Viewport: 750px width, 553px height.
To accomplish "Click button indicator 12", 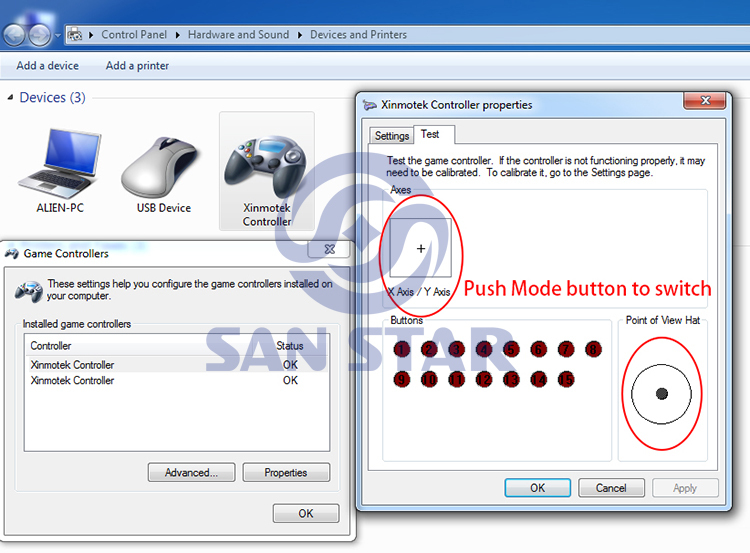I will click(x=484, y=379).
